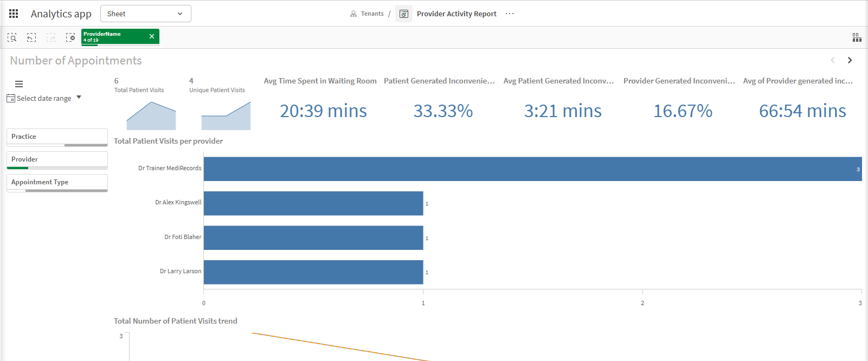Open the Practice filter pane
The height and width of the screenshot is (361, 868).
(x=57, y=137)
